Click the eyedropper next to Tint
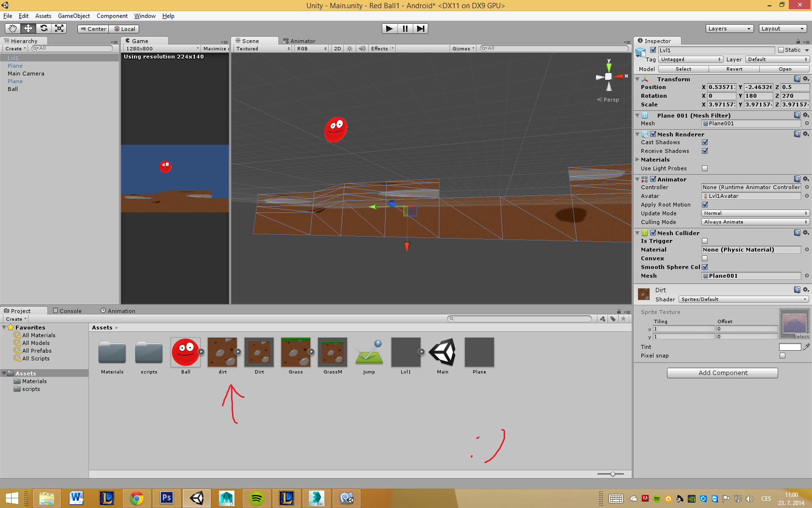This screenshot has width=812, height=508. 806,347
